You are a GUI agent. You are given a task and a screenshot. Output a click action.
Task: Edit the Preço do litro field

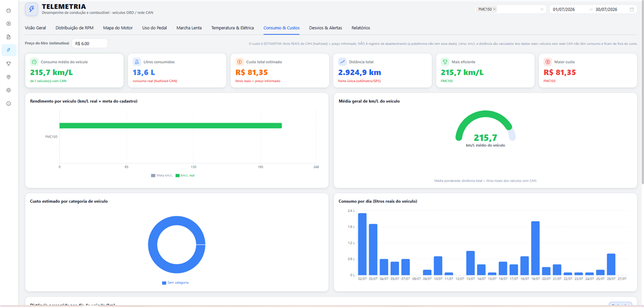click(x=90, y=43)
